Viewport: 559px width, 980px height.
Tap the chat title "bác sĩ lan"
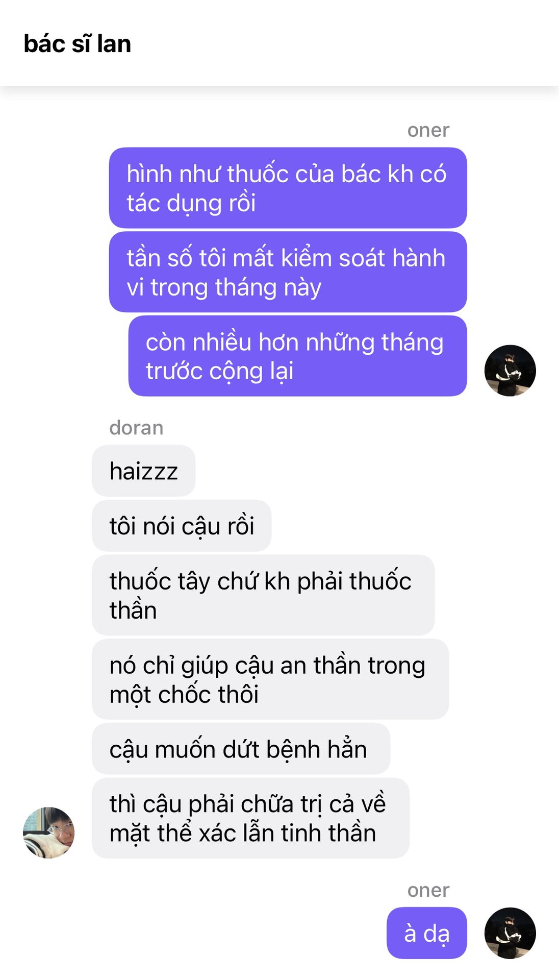78,44
